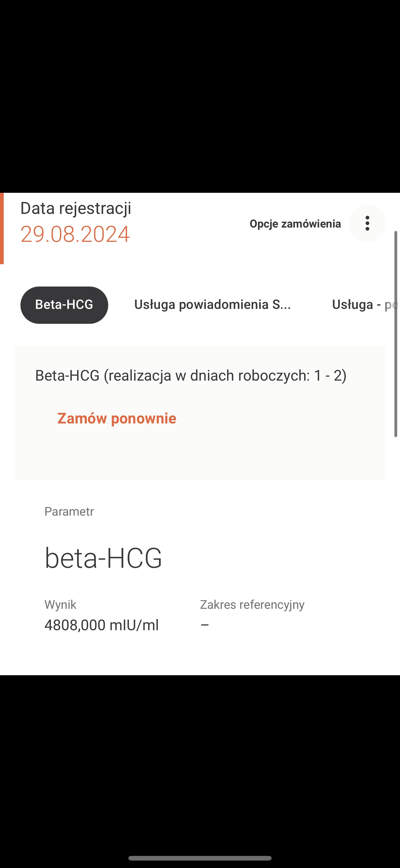Image resolution: width=400 pixels, height=868 pixels.
Task: Tap the dash under Zakres referencyjny
Action: pos(204,625)
